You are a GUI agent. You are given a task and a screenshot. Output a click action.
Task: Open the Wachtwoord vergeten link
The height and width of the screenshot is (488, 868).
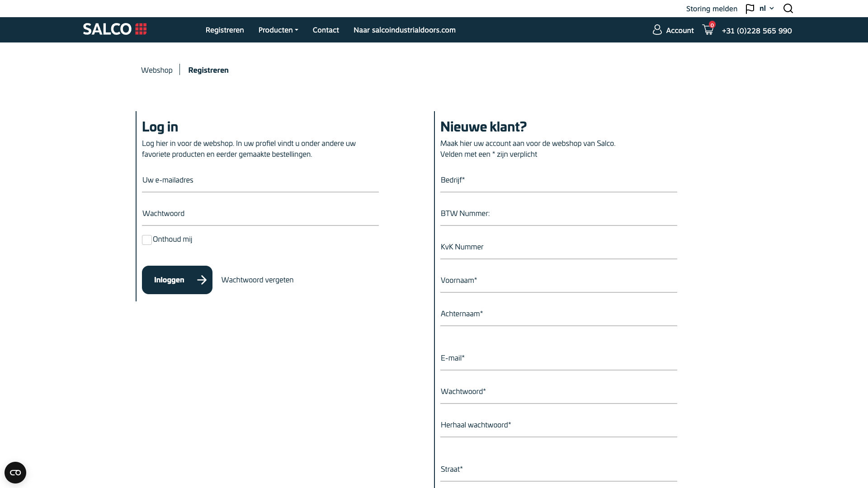[257, 280]
